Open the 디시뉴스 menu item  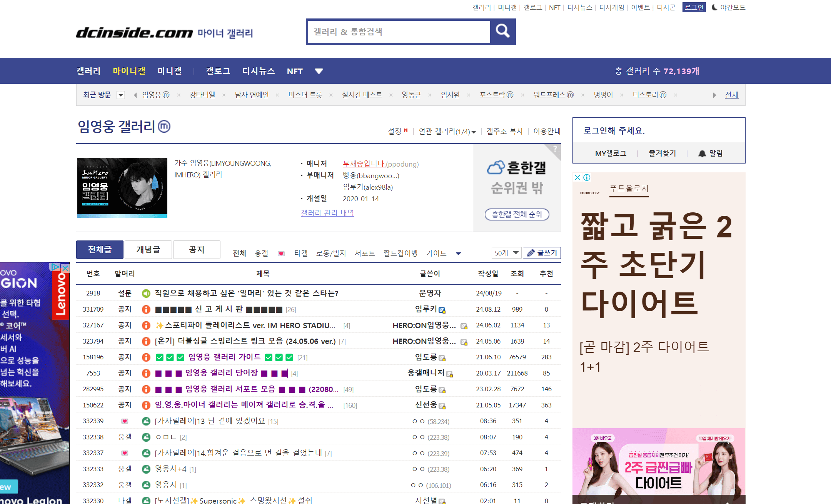point(259,71)
